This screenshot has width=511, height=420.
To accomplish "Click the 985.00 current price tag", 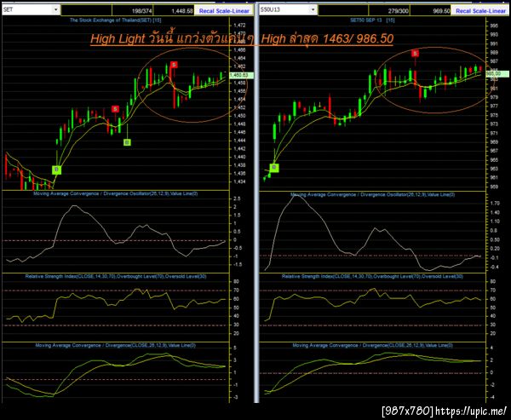I will 497,74.
